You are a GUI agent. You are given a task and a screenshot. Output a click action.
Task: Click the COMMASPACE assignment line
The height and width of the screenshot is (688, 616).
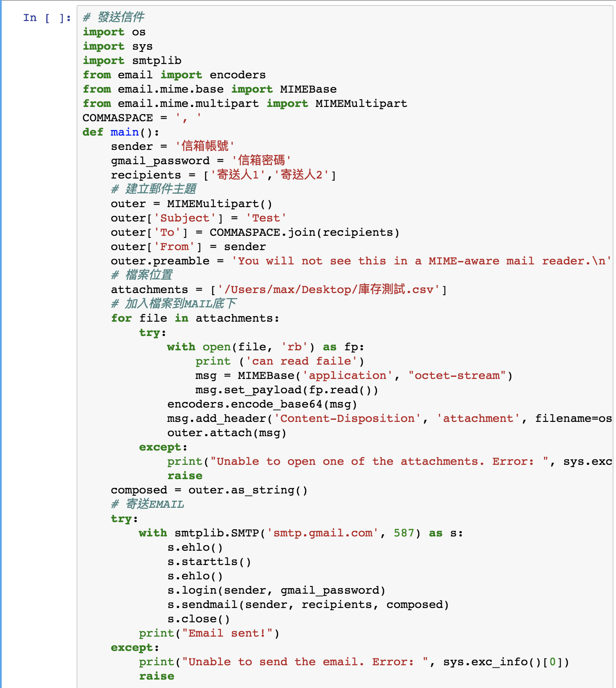tap(142, 118)
